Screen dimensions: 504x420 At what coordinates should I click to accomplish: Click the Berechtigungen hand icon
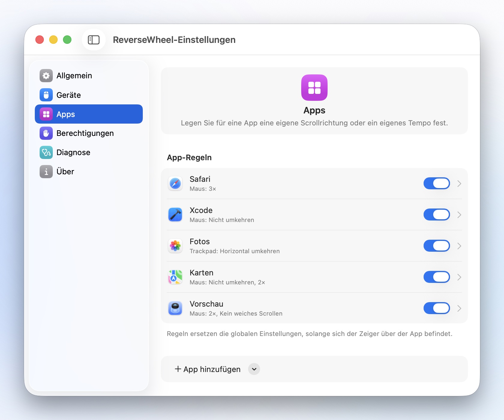coord(46,133)
